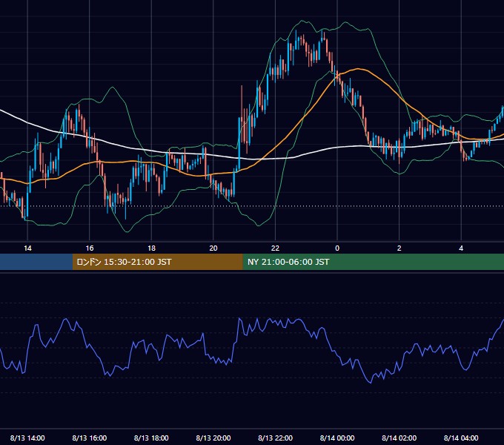The width and height of the screenshot is (504, 445).
Task: Click the 8/13 16:00 time label
Action: (x=90, y=438)
